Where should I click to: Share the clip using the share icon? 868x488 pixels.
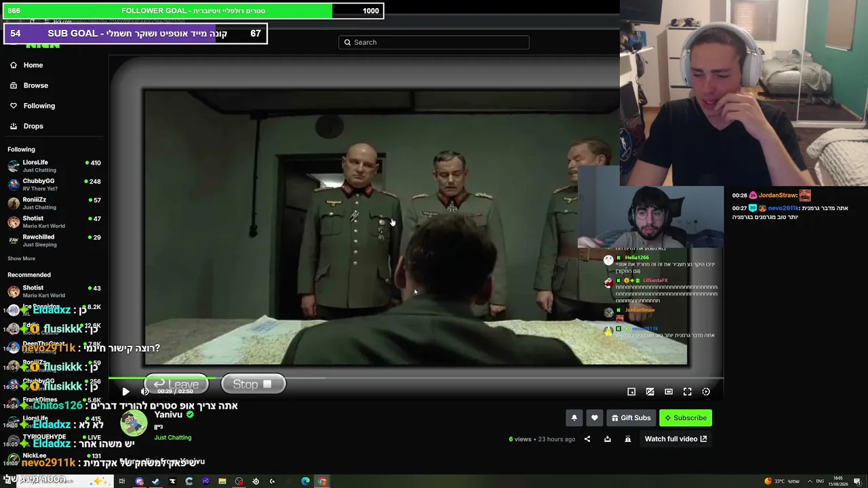click(x=587, y=439)
